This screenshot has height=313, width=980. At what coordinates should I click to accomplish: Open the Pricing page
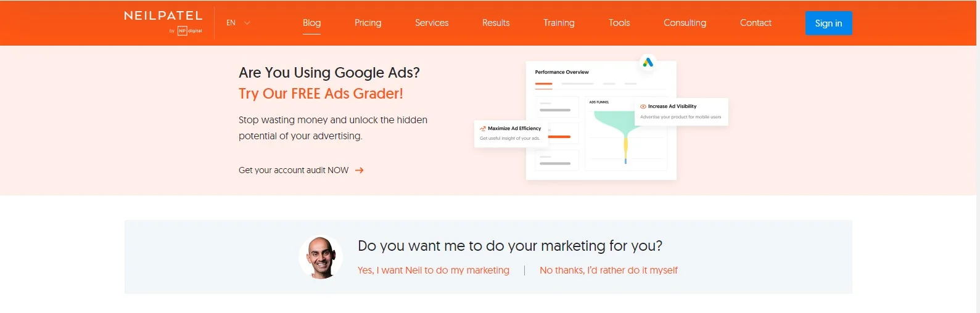pos(368,23)
